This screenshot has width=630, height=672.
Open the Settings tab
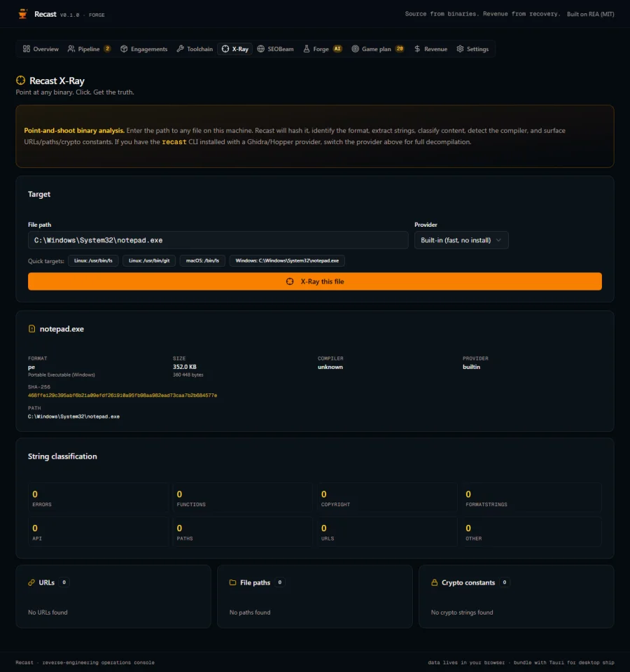472,49
